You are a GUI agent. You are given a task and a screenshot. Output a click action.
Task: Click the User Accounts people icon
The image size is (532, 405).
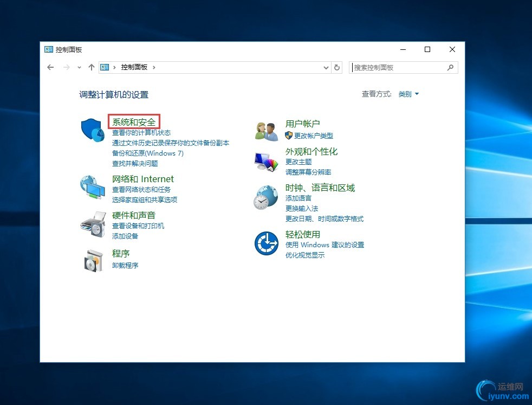click(266, 131)
